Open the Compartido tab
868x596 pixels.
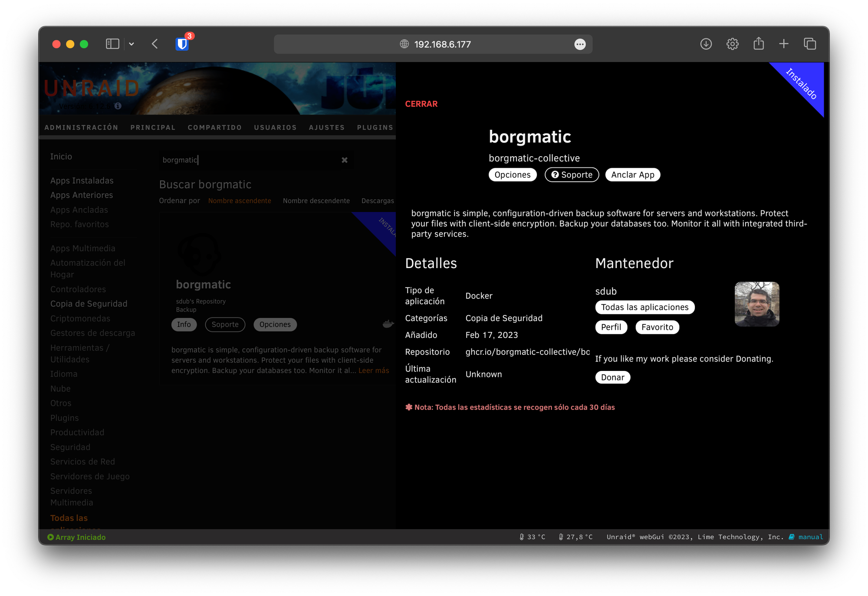(x=214, y=128)
